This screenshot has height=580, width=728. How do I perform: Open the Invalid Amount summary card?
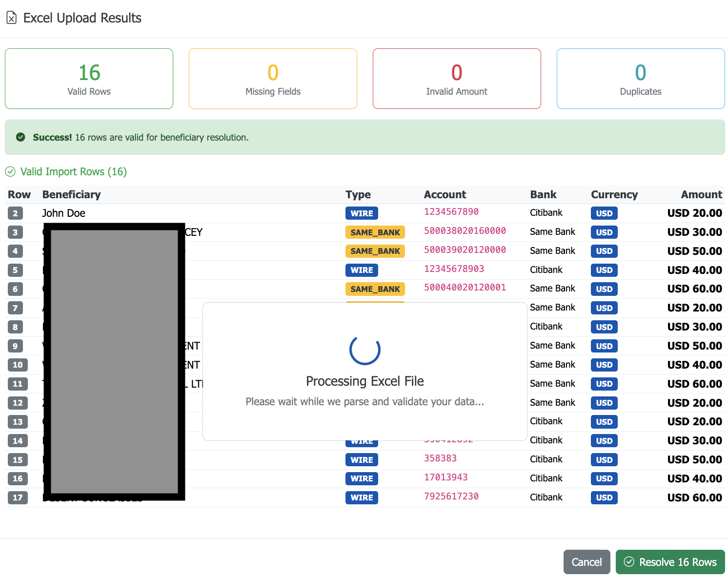[457, 79]
